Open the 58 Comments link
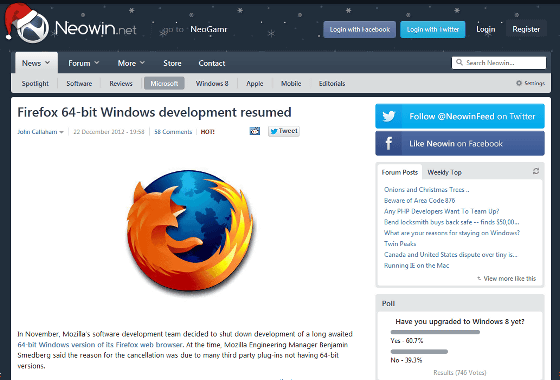 point(173,132)
